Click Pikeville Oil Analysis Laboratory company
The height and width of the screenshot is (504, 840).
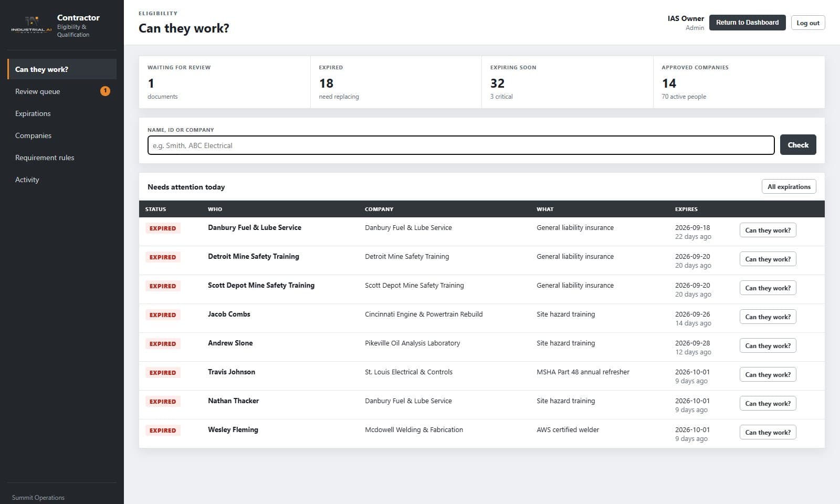412,343
